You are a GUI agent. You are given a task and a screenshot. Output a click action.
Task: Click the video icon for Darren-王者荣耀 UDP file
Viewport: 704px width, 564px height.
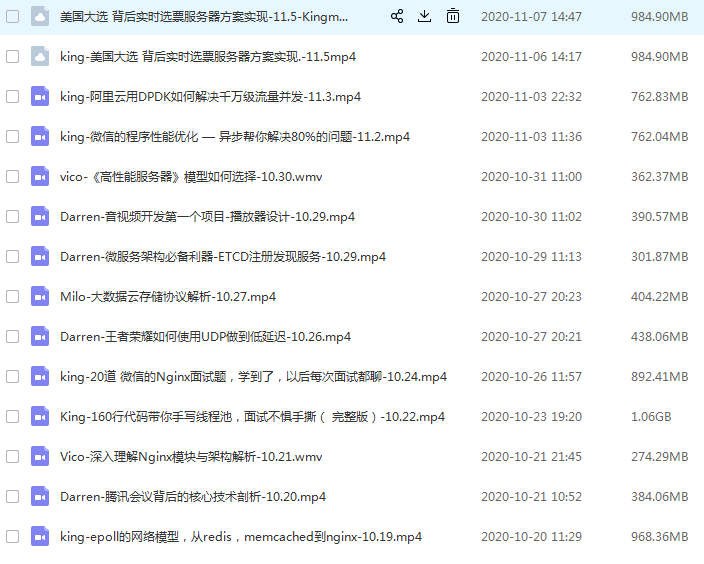(x=40, y=336)
